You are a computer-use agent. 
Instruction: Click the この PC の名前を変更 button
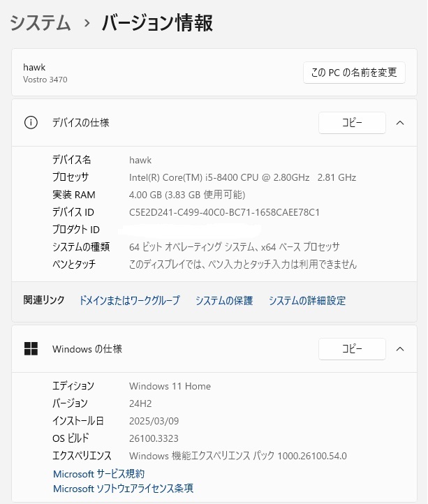[354, 73]
